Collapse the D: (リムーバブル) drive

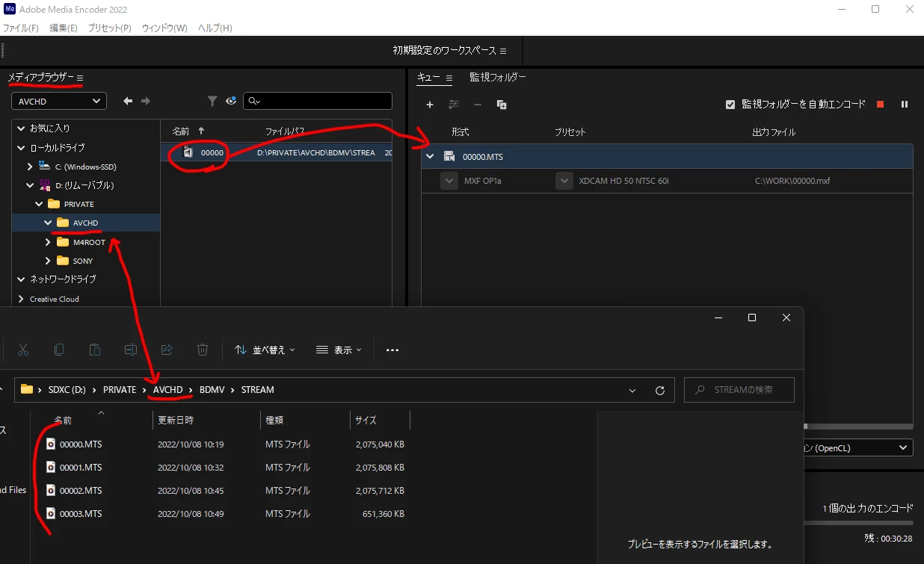30,185
